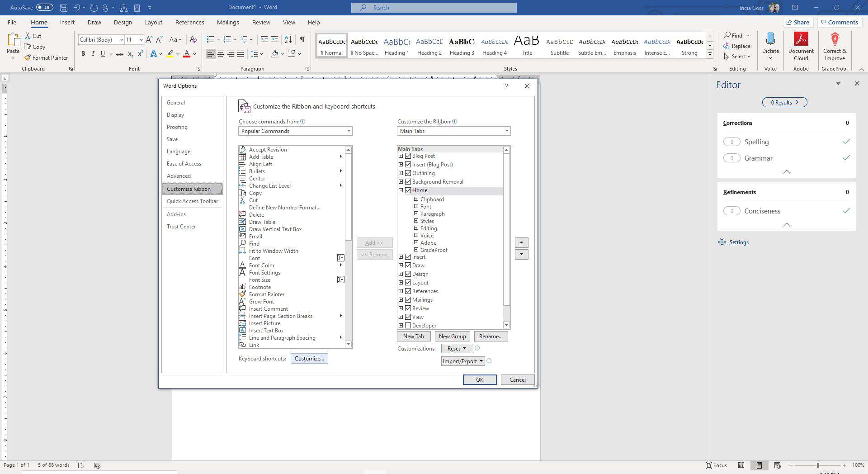Move selected tab up with arrow button
The image size is (868, 474).
click(521, 243)
